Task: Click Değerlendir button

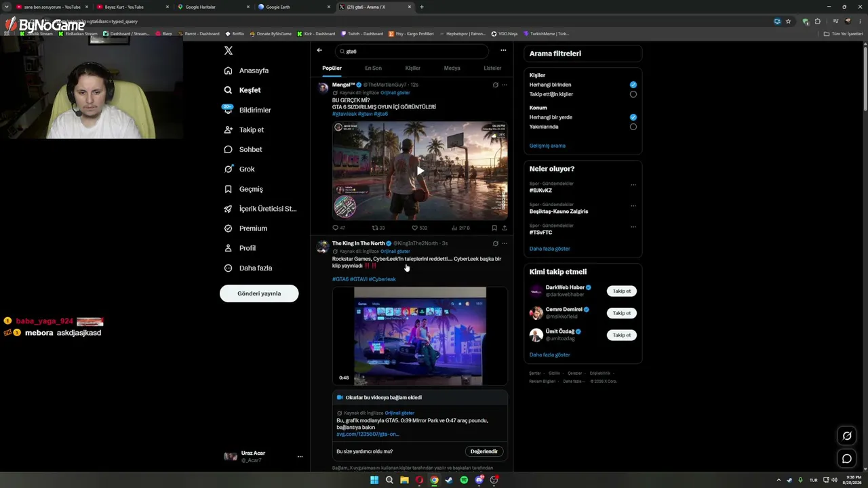Action: coord(484,451)
